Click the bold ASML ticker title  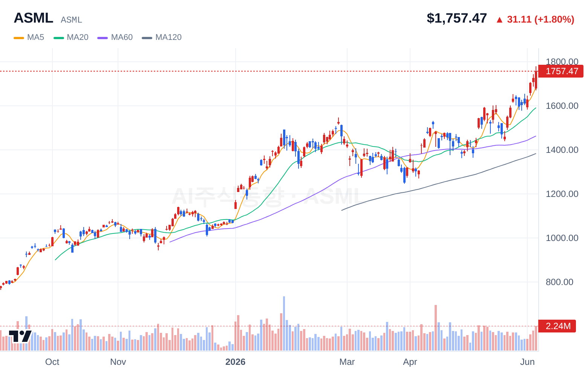click(34, 18)
